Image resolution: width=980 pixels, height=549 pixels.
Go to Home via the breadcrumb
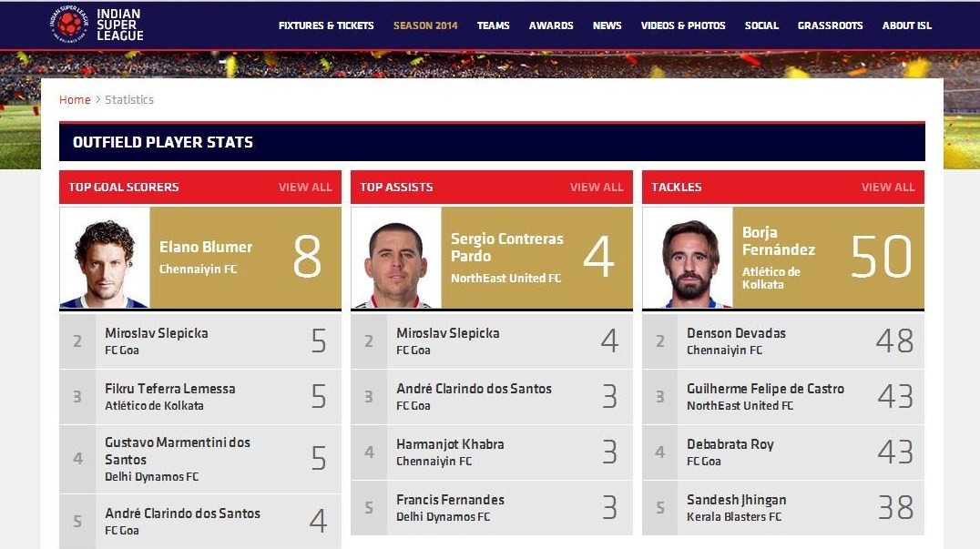75,100
